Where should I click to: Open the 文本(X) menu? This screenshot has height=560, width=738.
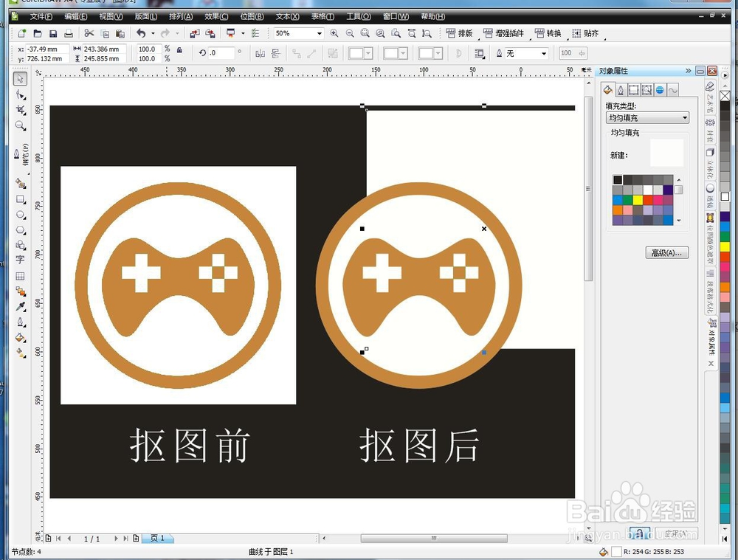click(287, 16)
